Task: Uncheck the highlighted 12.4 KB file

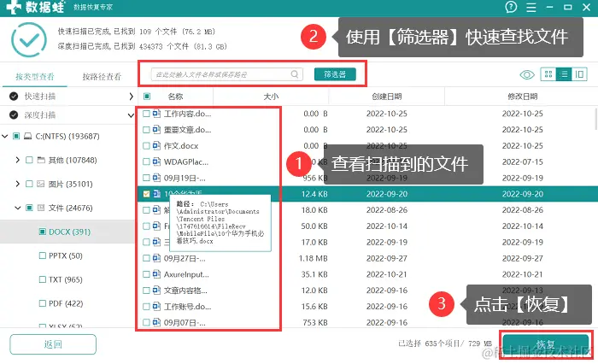Action: coord(146,194)
